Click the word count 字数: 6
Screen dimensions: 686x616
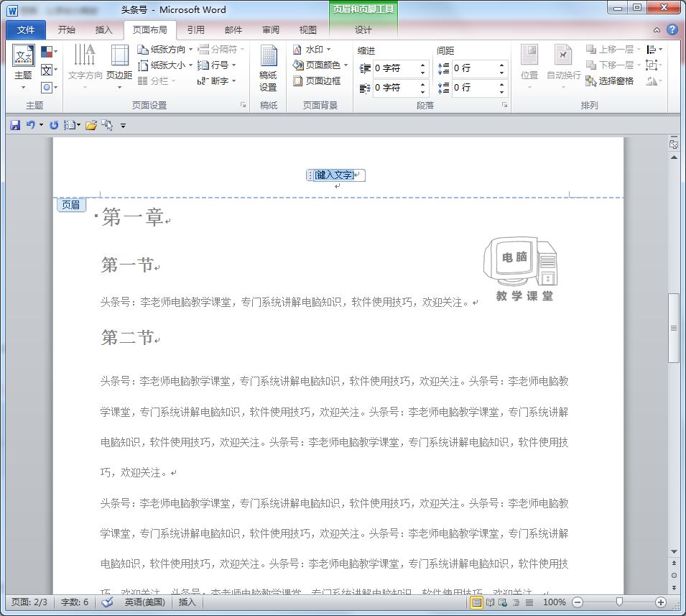(x=75, y=602)
